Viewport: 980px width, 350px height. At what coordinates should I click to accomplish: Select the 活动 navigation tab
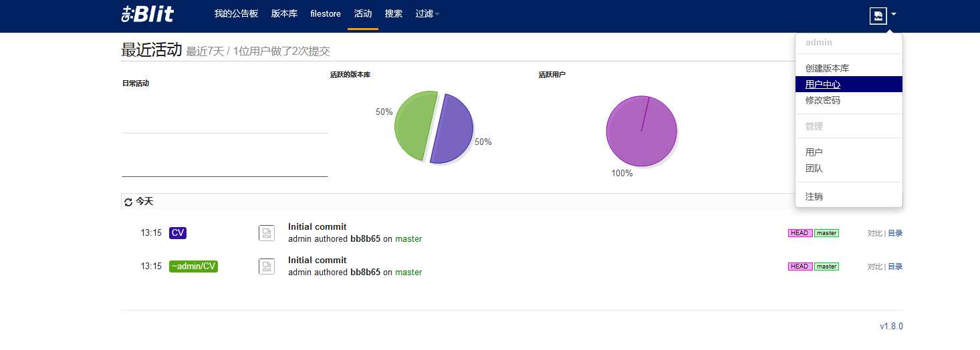coord(363,13)
